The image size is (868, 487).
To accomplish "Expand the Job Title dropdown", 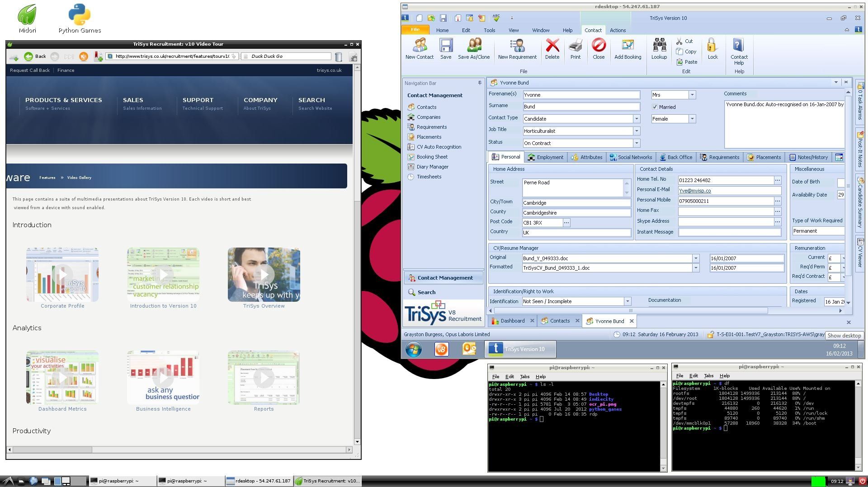I will point(637,131).
